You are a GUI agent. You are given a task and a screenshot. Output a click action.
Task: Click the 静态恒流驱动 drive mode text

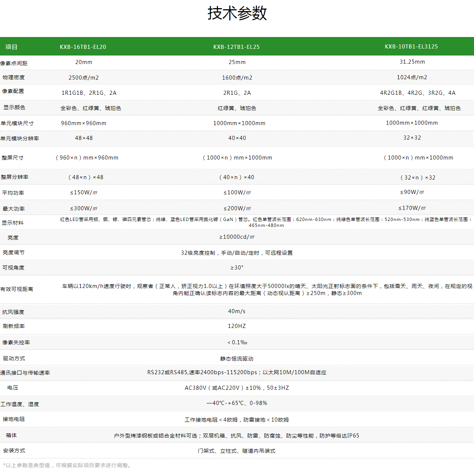(x=237, y=359)
